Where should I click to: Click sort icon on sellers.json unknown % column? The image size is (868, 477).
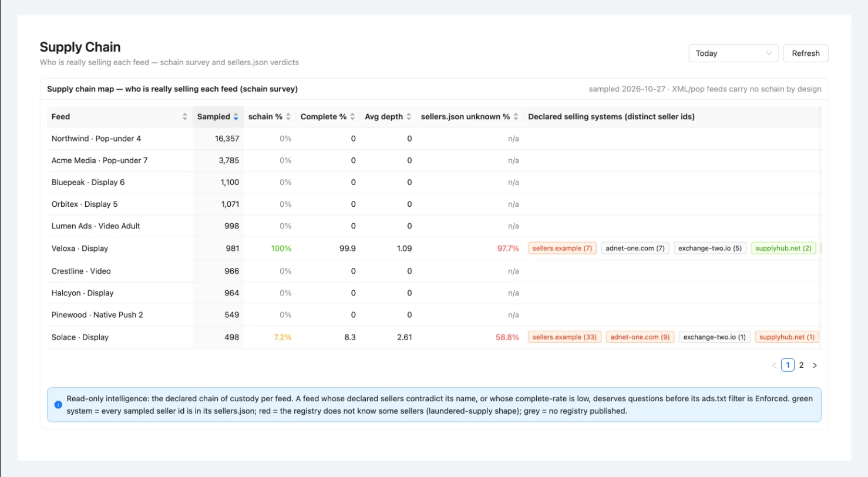click(516, 117)
